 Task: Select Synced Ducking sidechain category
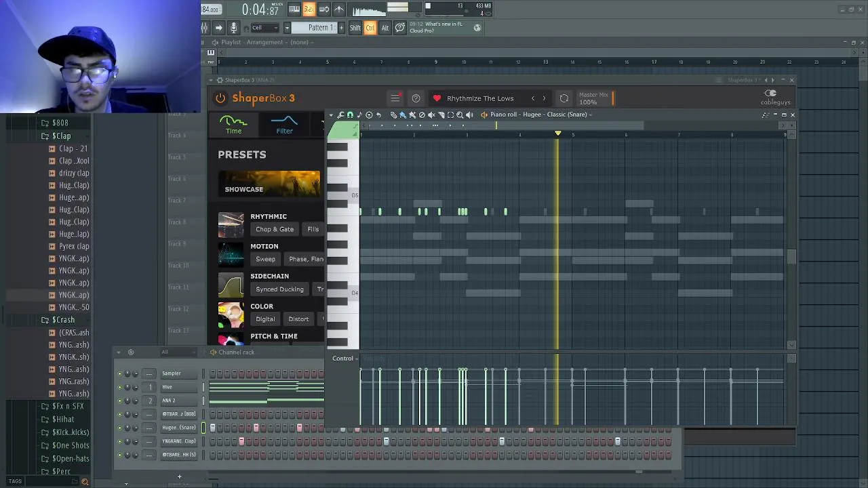point(279,289)
